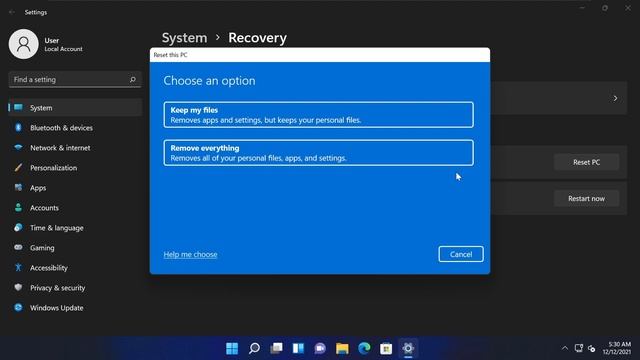Screen dimensions: 640x360
Task: Open the network status tray icon
Action: pyautogui.click(x=578, y=348)
